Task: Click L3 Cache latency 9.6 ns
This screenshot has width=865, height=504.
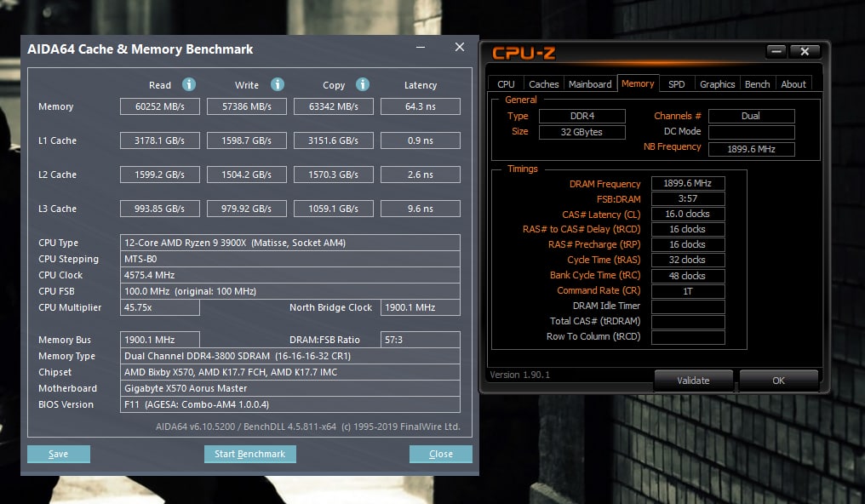Action: [x=421, y=209]
